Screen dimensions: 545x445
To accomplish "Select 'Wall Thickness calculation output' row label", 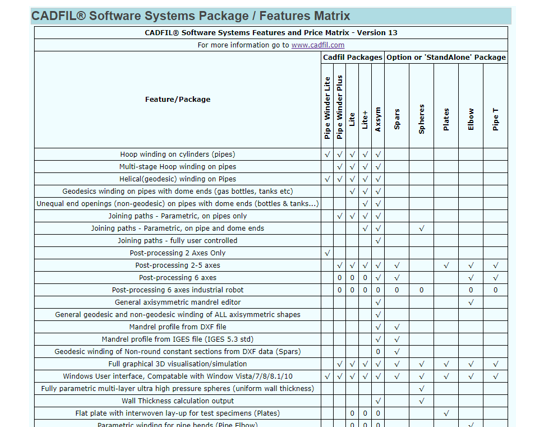I will coord(178,401).
